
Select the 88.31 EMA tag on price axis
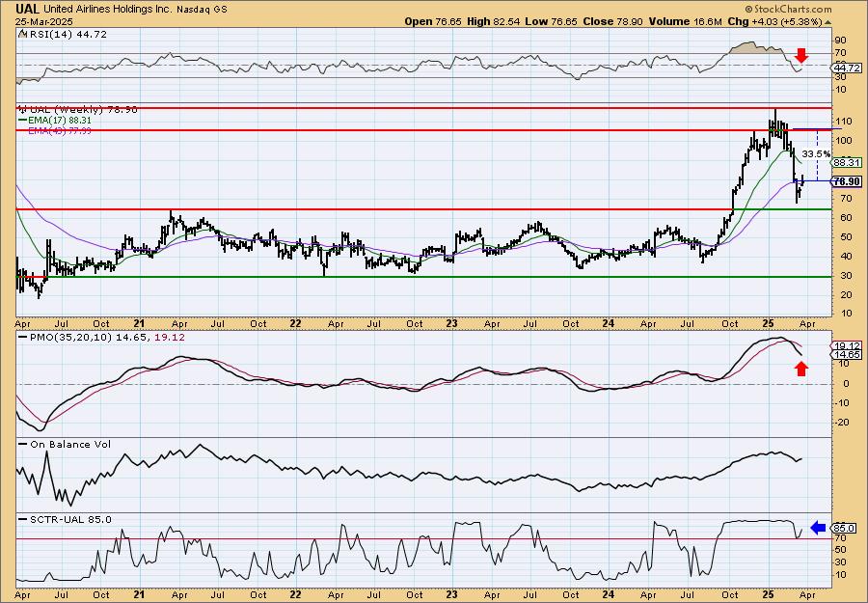coord(847,162)
